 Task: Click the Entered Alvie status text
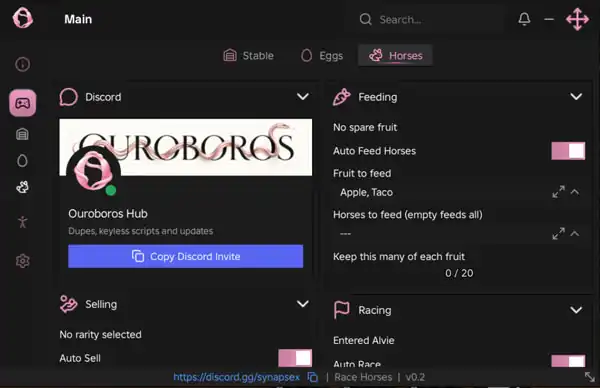(364, 340)
